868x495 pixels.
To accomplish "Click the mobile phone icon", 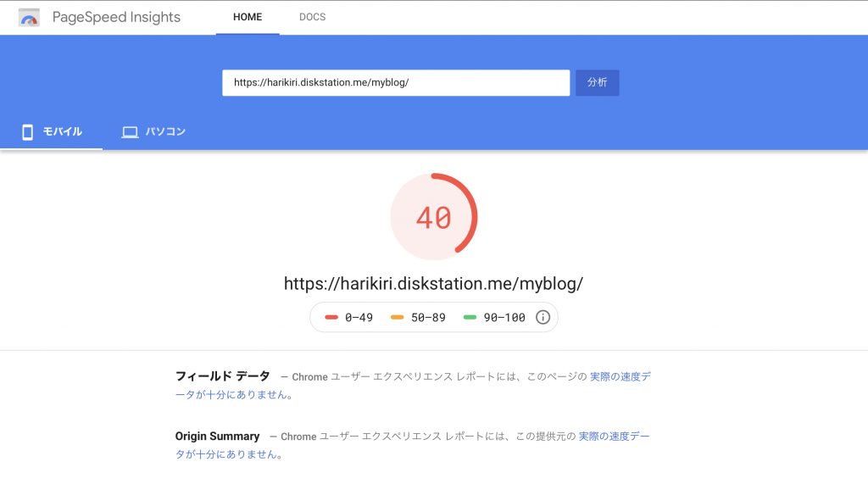I will [27, 131].
